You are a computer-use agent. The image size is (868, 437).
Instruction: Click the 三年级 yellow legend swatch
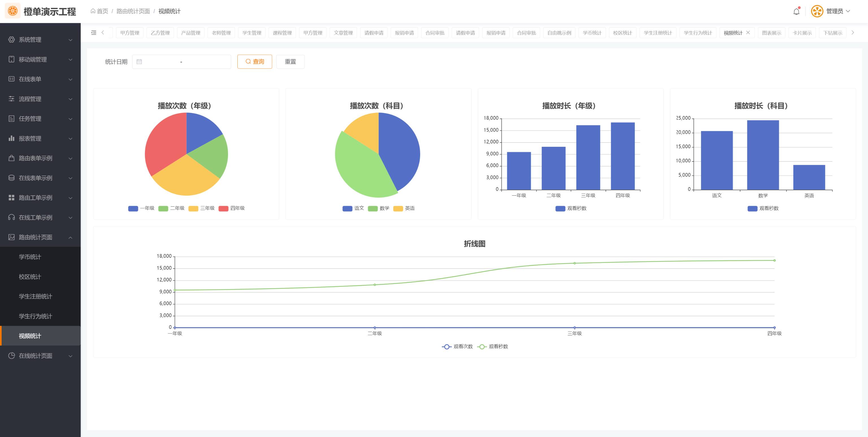(194, 208)
